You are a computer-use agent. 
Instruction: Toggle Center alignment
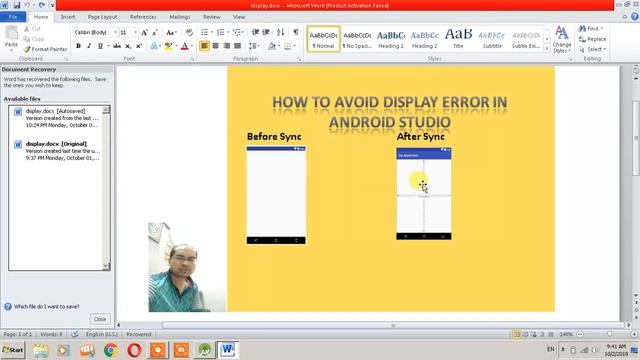pyautogui.click(x=216, y=46)
